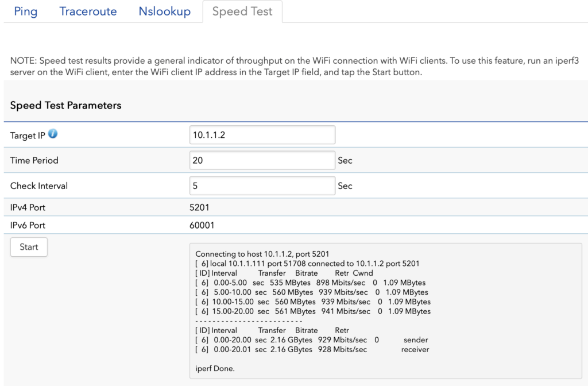The width and height of the screenshot is (588, 386).
Task: Focus the Target IP input field
Action: coord(262,135)
